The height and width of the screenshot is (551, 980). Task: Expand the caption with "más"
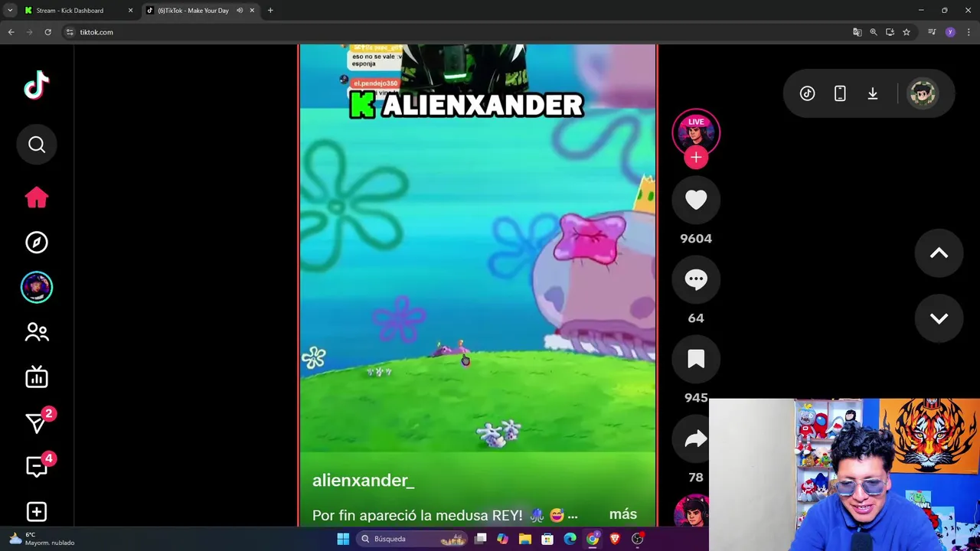[x=623, y=514]
